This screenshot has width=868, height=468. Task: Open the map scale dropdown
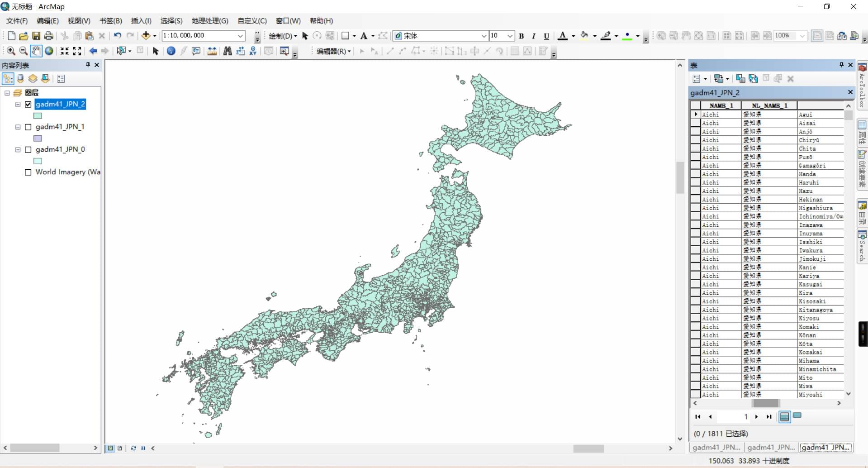pos(241,36)
